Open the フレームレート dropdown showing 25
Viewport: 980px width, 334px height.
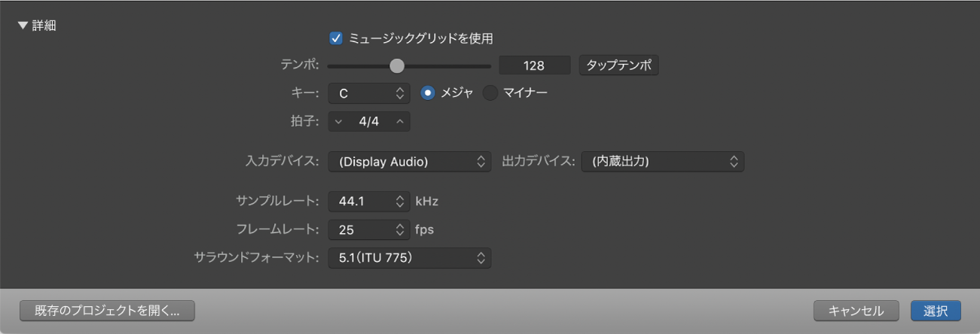tap(369, 229)
